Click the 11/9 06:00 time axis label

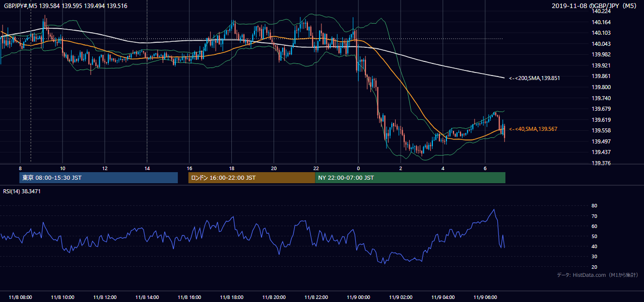[485, 297]
